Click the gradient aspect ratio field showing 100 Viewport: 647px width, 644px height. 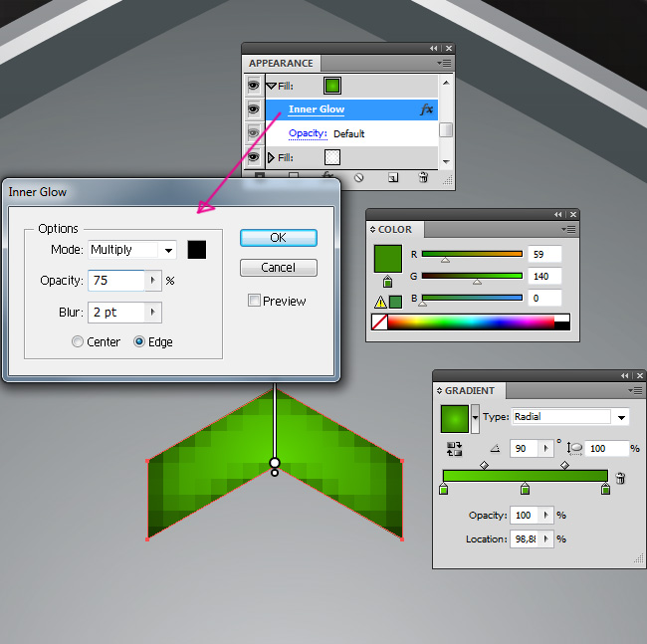[607, 449]
